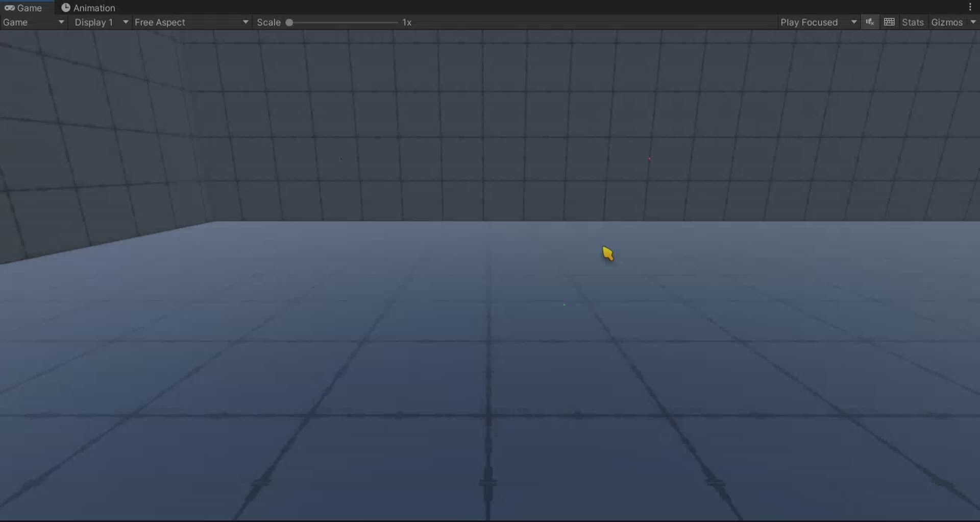Open the Free Aspect ratio dropdown
Screen dimensions: 980x522
click(191, 22)
